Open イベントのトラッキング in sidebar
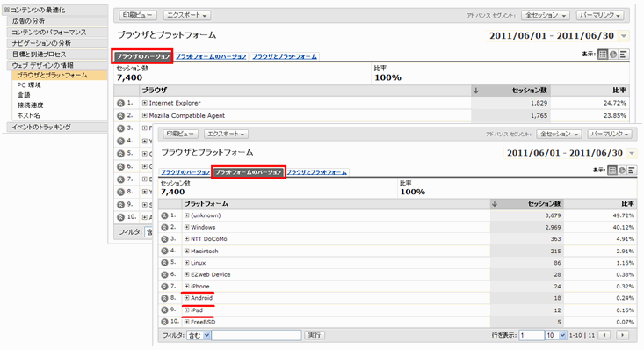644x350 pixels. 57,128
